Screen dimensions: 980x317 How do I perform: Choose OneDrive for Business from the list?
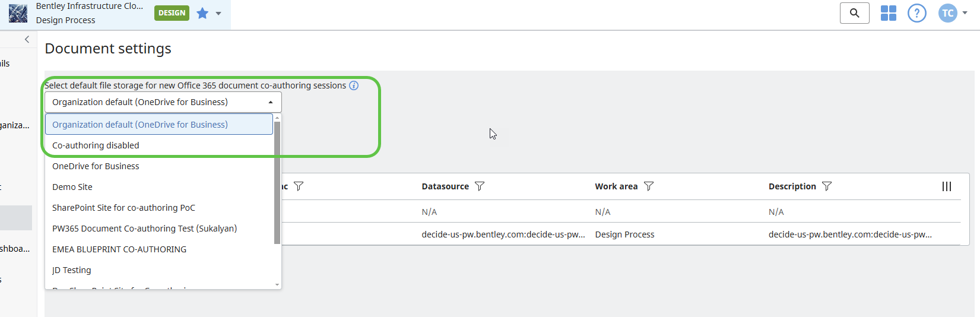159,166
